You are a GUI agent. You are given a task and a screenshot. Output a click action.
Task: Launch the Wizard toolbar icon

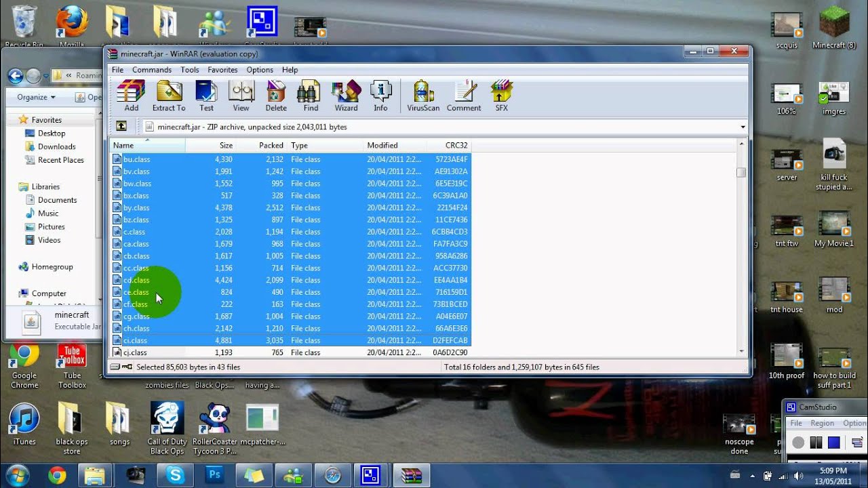pos(346,96)
